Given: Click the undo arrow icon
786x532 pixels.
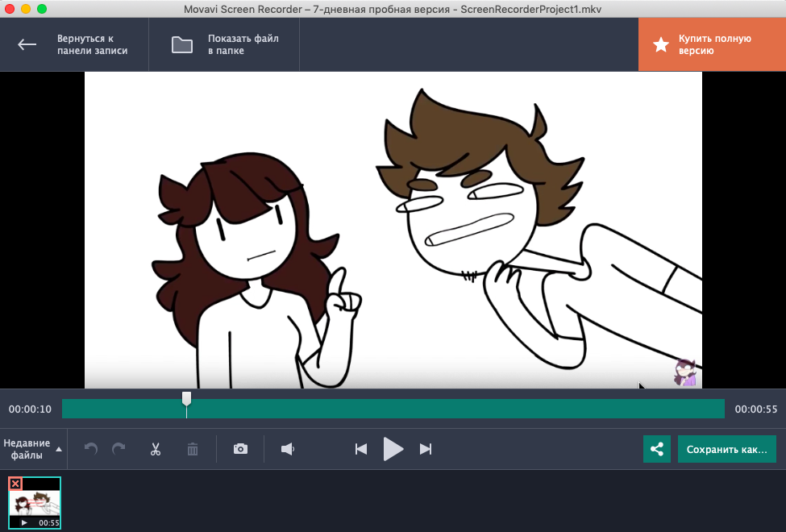Looking at the screenshot, I should (x=91, y=449).
